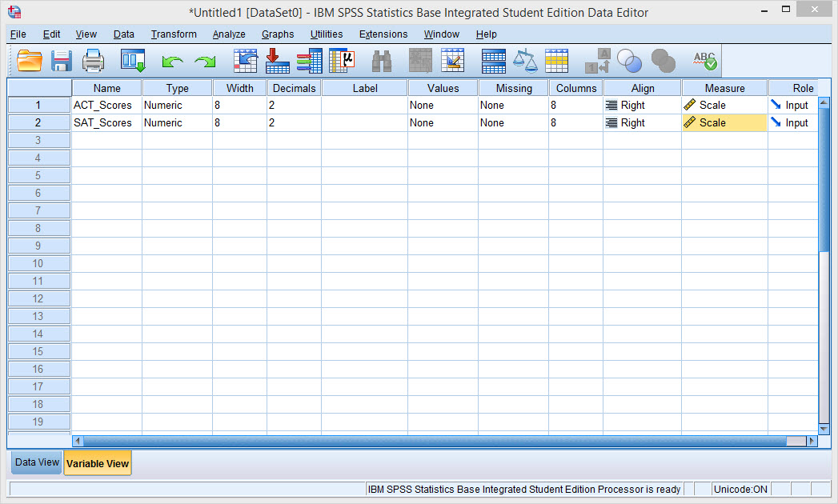Click the Find binoculars icon
The image size is (838, 504).
click(382, 61)
